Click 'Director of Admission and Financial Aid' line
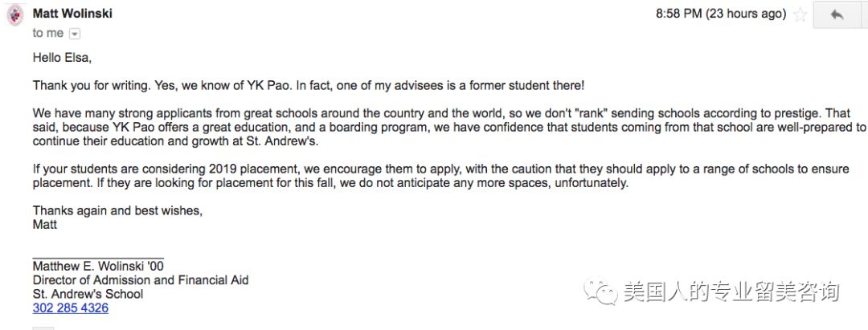 141,279
